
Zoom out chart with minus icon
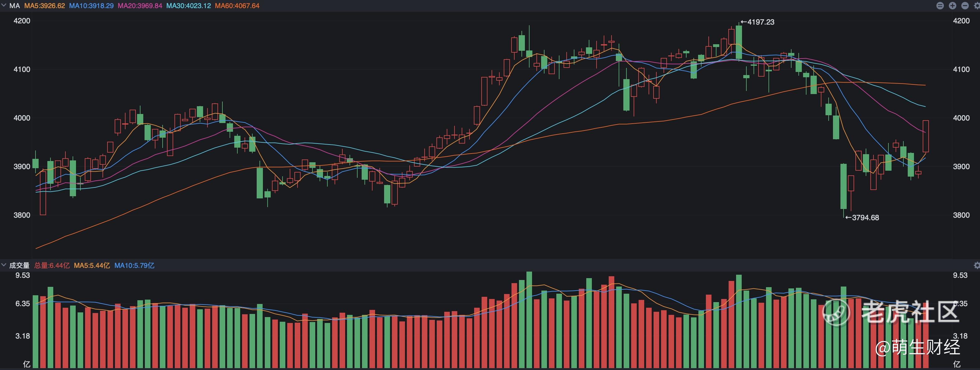click(965, 6)
